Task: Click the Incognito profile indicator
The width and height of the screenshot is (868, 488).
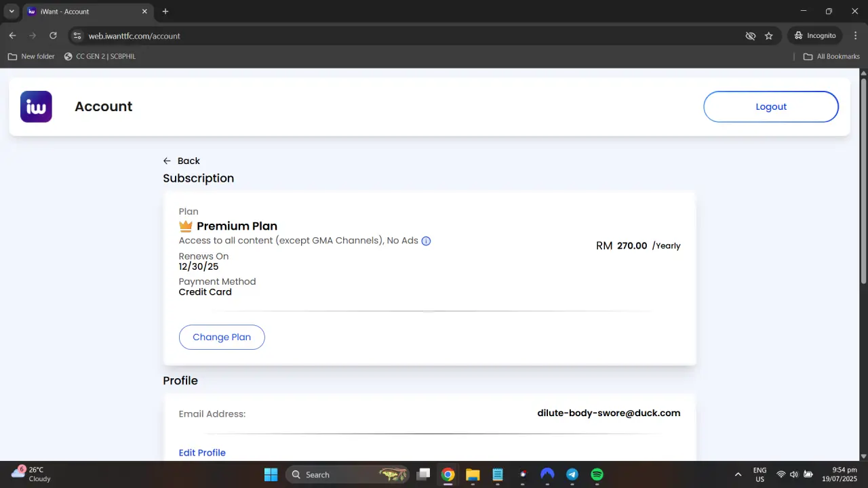Action: [x=815, y=35]
